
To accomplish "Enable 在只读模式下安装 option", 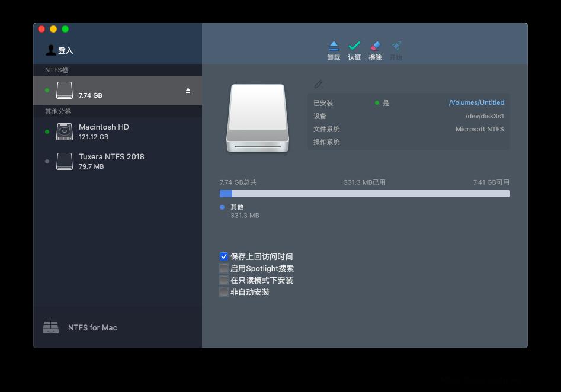I will (224, 280).
